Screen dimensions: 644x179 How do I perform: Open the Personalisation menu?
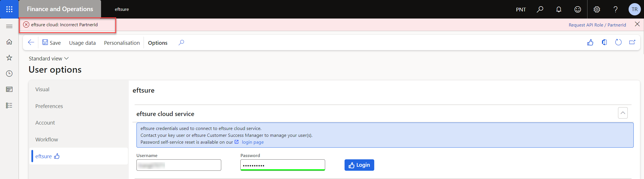(x=122, y=43)
